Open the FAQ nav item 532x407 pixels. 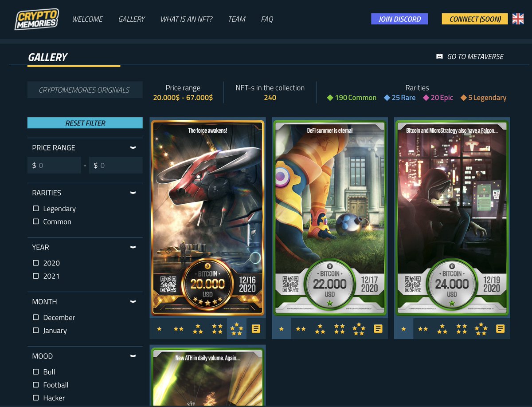[x=267, y=19]
